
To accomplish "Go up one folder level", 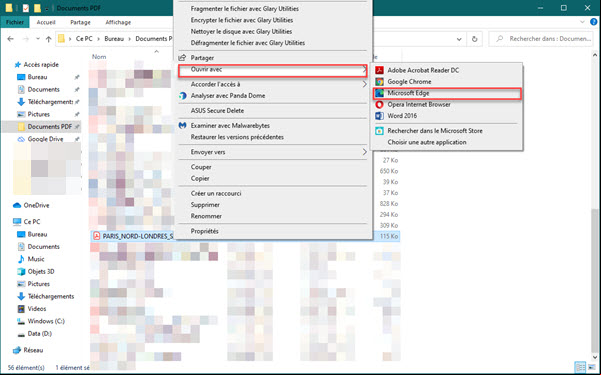I will pos(48,39).
